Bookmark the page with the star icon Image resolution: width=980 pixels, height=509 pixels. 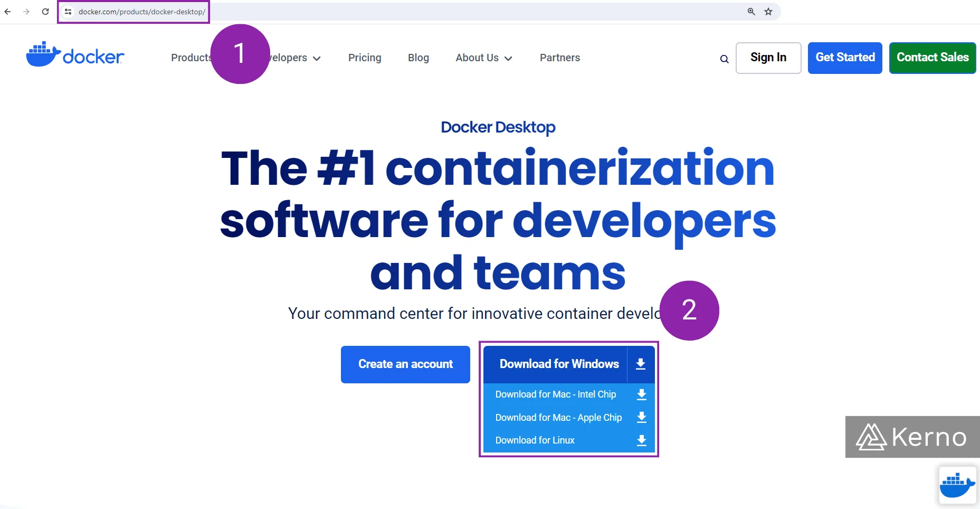click(x=768, y=11)
